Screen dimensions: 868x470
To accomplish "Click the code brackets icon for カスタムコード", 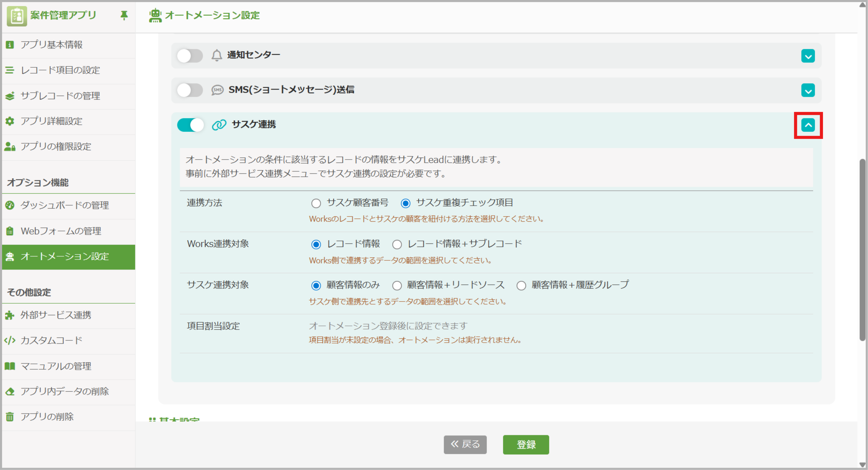I will tap(10, 340).
